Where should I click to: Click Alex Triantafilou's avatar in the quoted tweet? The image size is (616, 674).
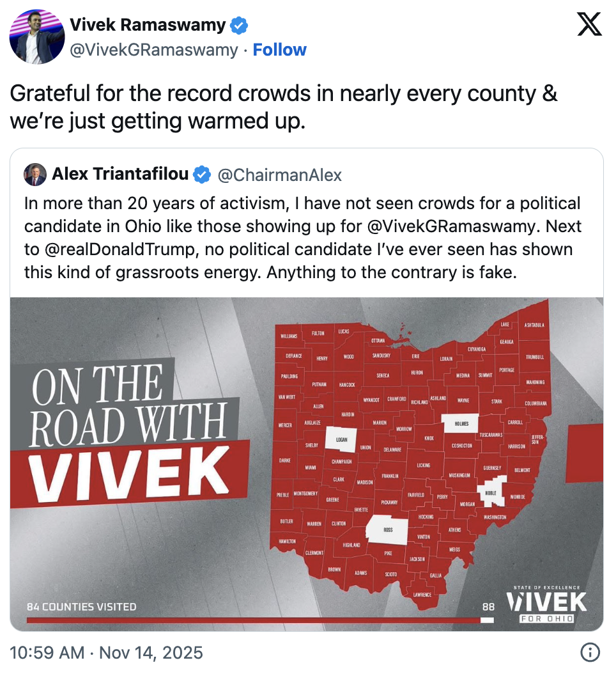pos(35,174)
